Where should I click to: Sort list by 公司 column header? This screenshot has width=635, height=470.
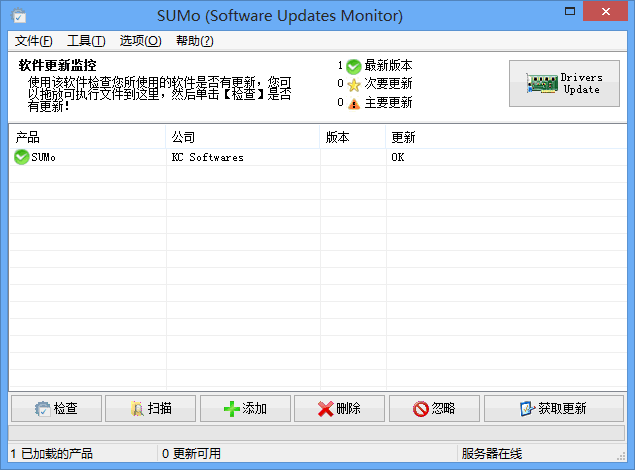point(243,137)
